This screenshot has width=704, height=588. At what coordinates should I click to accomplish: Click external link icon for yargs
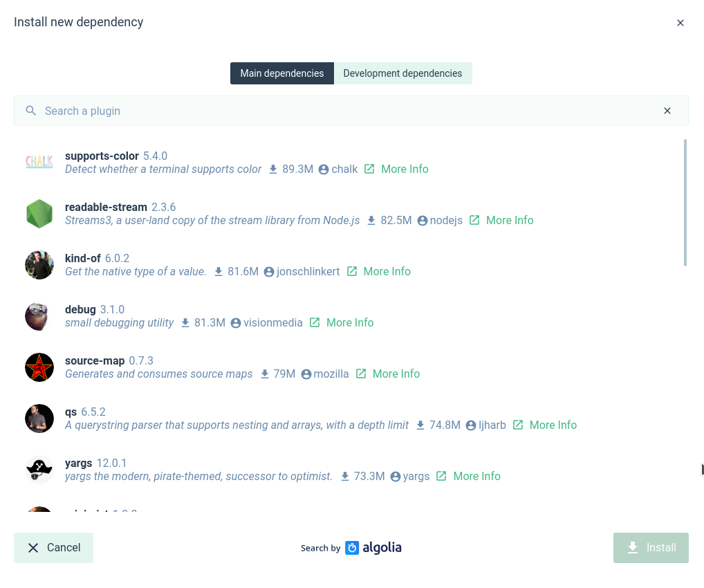[441, 476]
